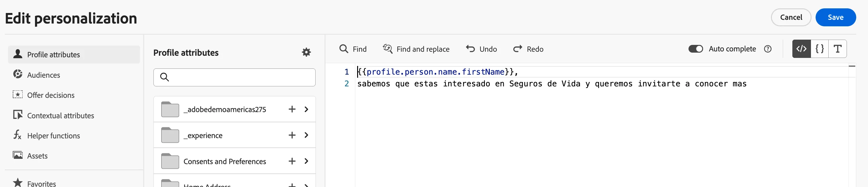
Task: Click the Favorites star icon
Action: coord(18,183)
